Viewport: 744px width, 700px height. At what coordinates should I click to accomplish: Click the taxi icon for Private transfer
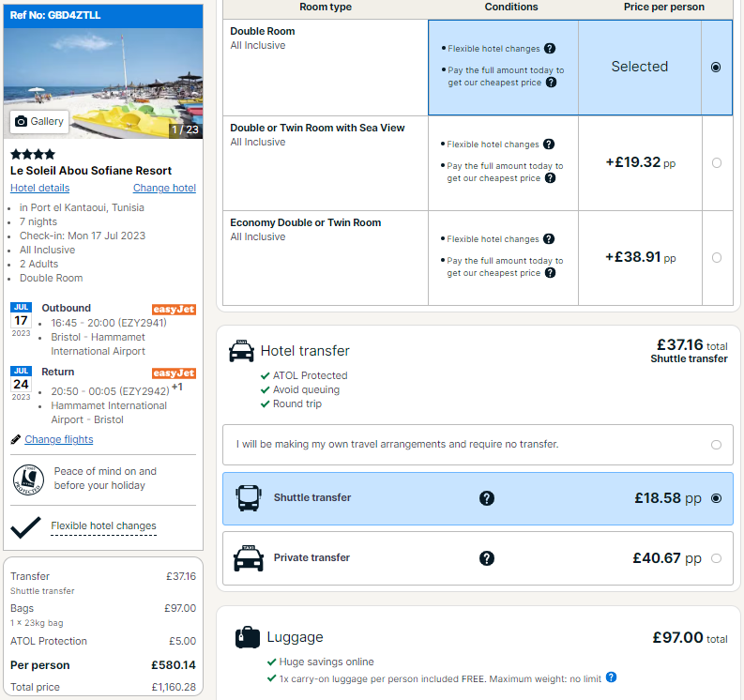(x=249, y=558)
